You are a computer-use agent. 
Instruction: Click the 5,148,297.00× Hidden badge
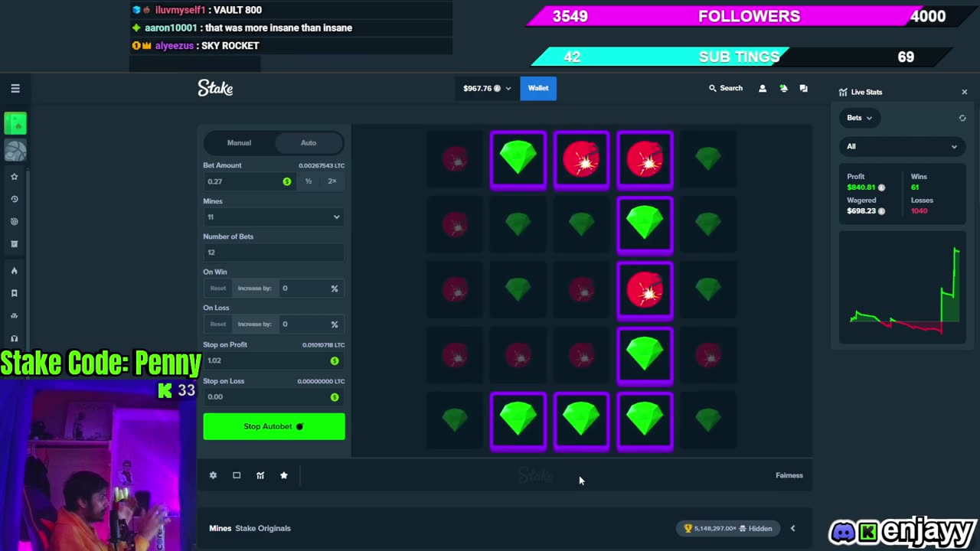point(728,528)
